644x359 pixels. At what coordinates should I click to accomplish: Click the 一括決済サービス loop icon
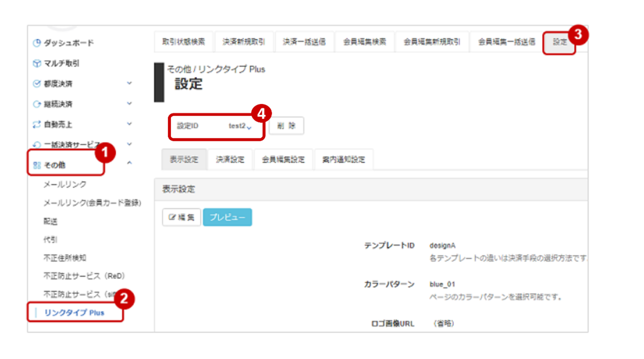pos(36,144)
